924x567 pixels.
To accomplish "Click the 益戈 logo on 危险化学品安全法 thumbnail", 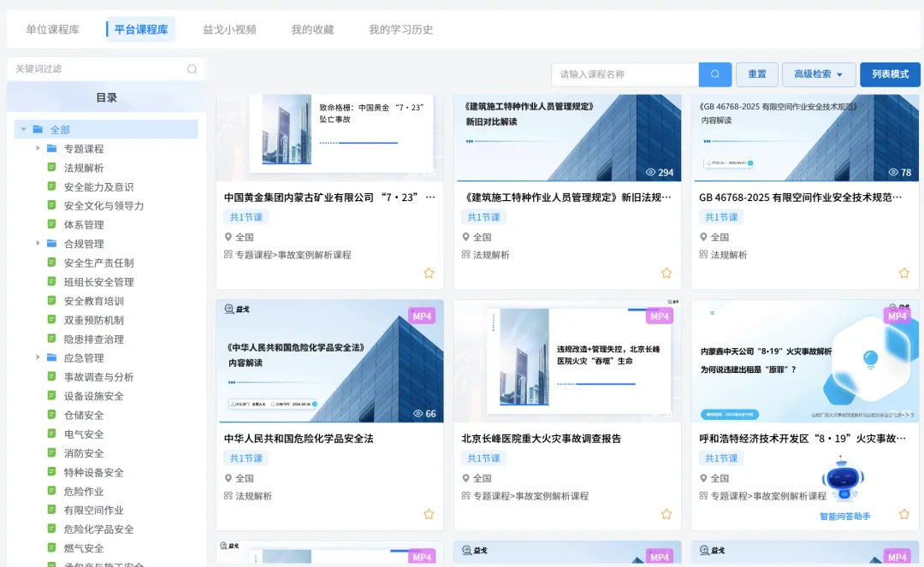I will coord(237,309).
